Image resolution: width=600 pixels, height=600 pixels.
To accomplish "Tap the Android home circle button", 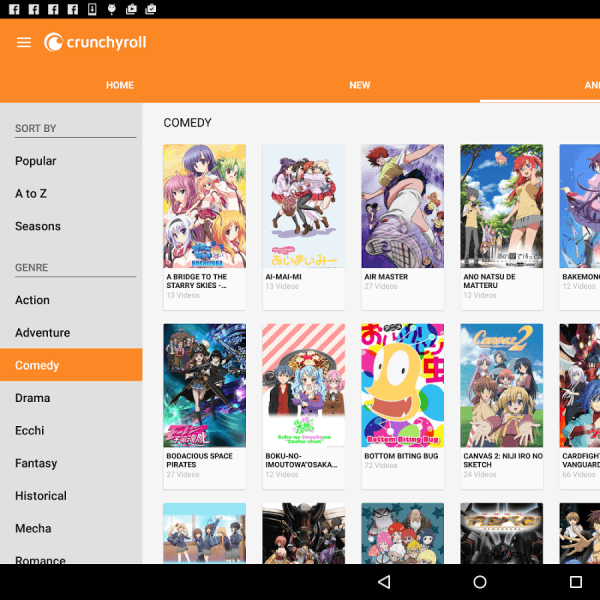I will coord(480,582).
